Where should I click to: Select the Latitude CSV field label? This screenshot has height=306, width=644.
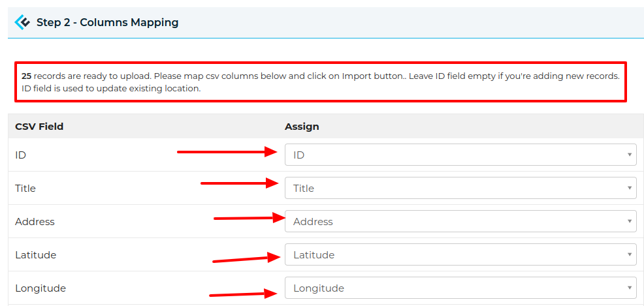pyautogui.click(x=36, y=255)
